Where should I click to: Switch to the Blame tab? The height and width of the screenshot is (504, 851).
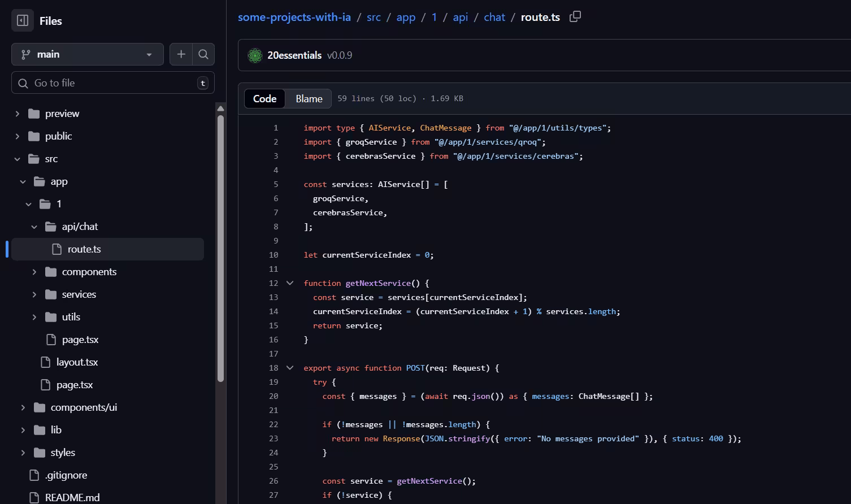(x=309, y=99)
